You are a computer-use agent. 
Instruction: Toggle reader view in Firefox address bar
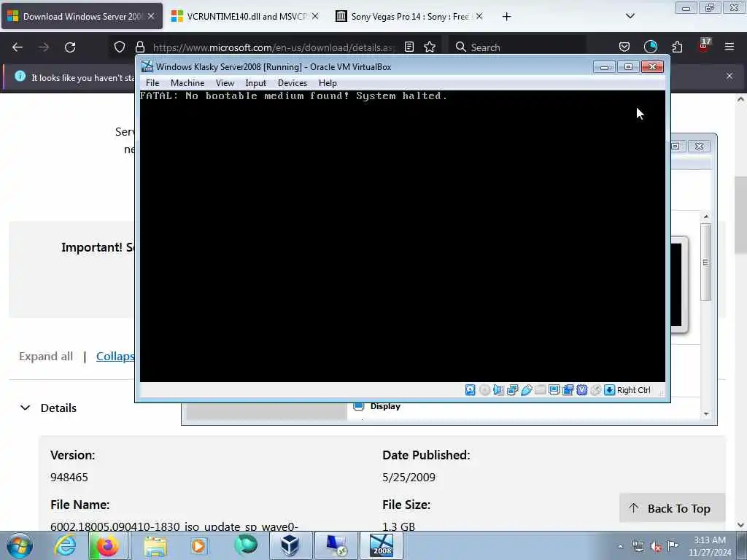409,47
